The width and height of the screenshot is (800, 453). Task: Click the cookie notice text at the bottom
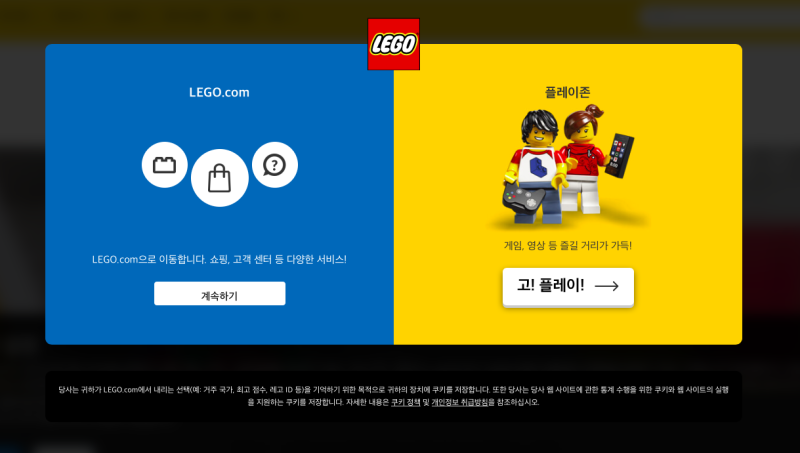tap(393, 396)
